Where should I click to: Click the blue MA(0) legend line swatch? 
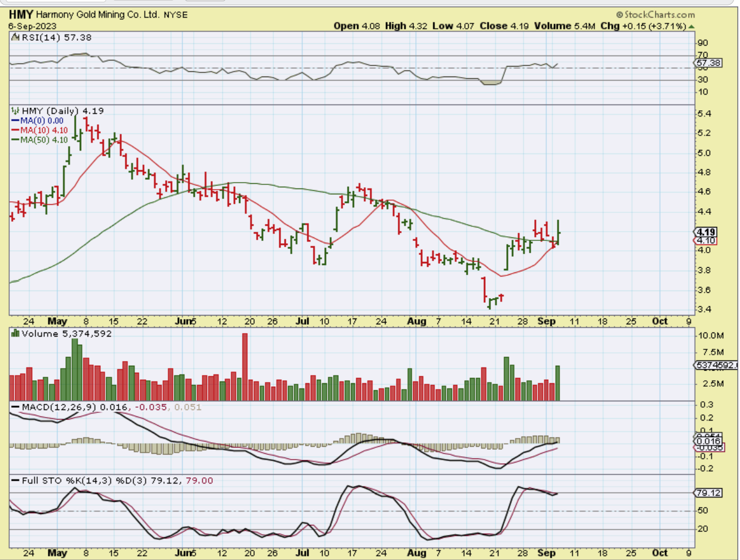[x=16, y=121]
